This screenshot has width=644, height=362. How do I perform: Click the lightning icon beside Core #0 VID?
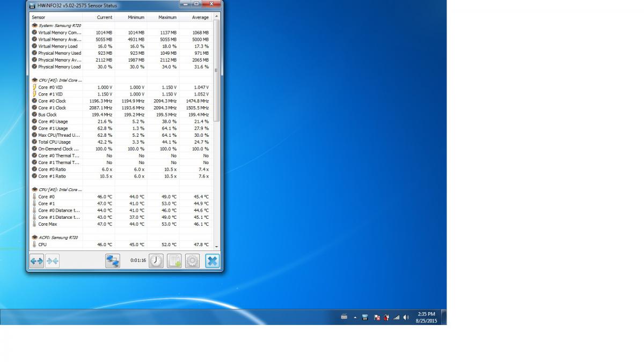point(34,87)
